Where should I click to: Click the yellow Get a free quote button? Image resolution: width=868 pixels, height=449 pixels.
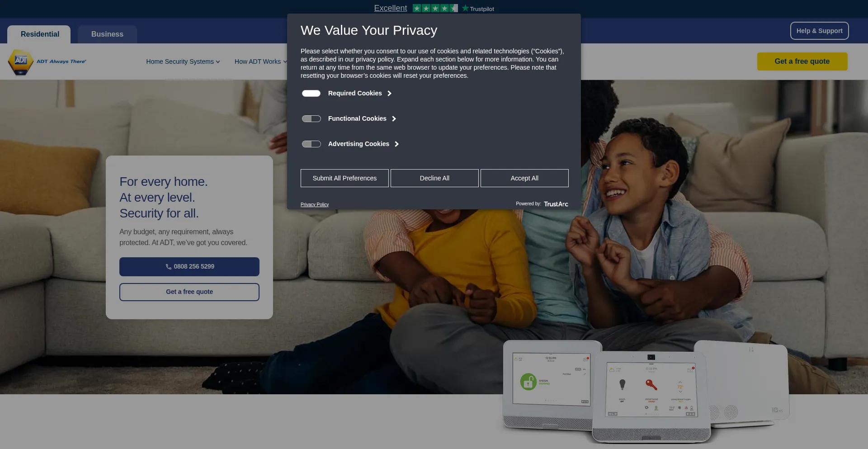[802, 61]
